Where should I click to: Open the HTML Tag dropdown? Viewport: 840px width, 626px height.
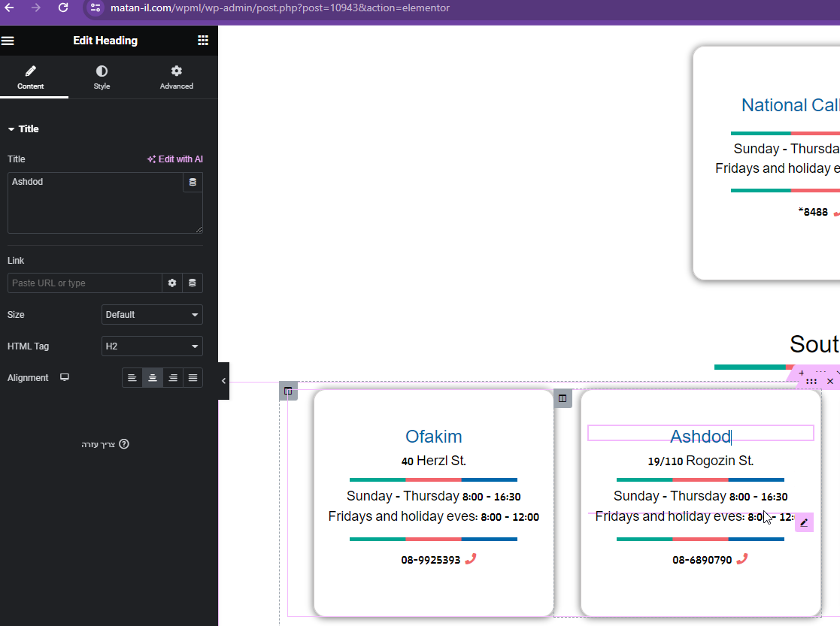point(152,346)
